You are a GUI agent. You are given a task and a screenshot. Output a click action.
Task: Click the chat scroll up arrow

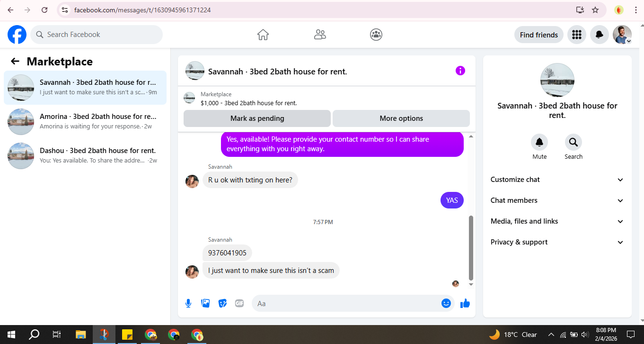tap(471, 136)
